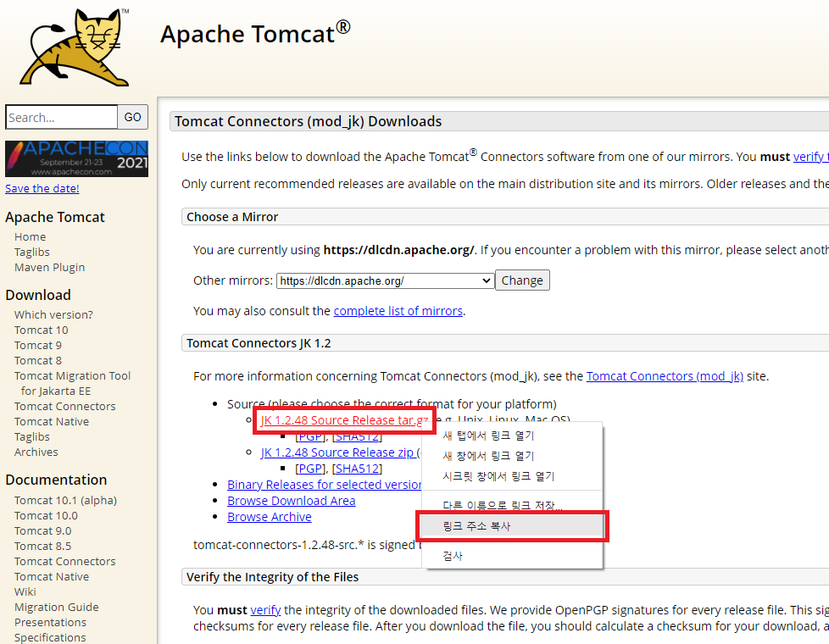Open Tomcat 9.0 documentation link
Screen dimensions: 829x644
click(x=43, y=530)
